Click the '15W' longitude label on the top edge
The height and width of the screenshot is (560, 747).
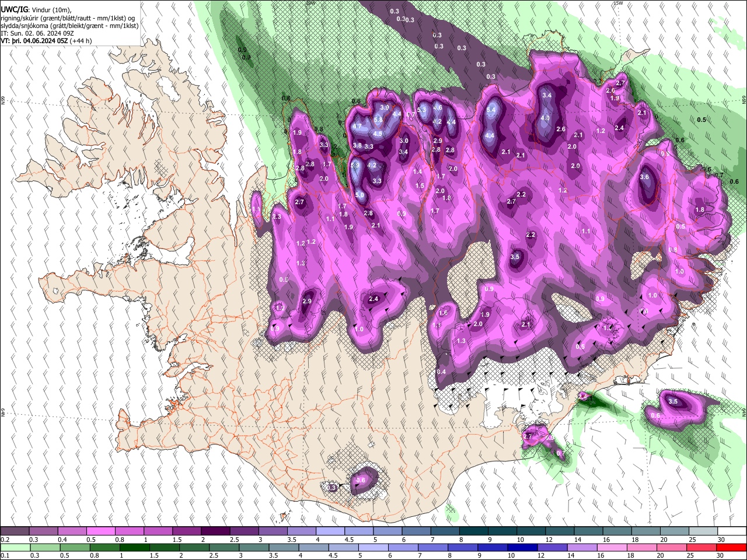pos(618,3)
